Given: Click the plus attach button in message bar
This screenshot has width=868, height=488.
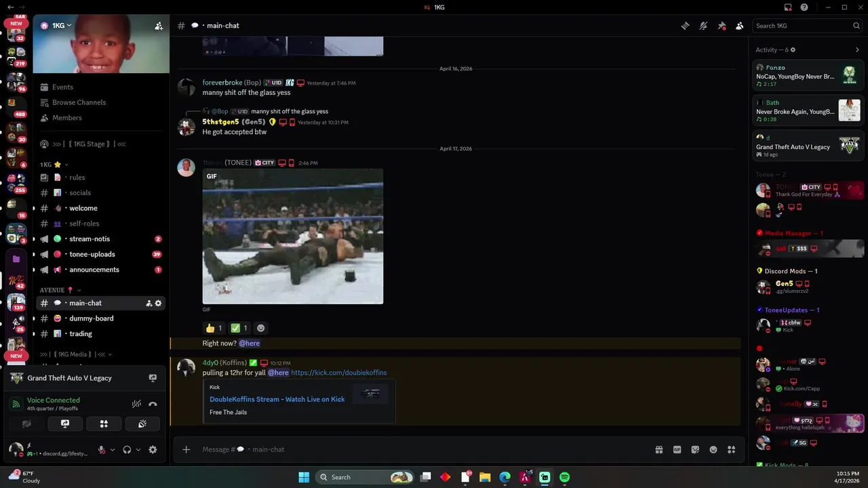Looking at the screenshot, I should (x=186, y=449).
